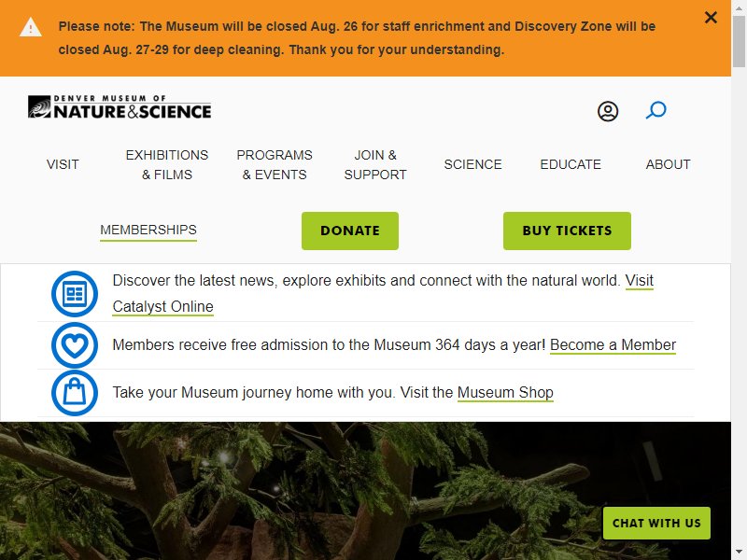Click the warning triangle alert icon

(31, 27)
